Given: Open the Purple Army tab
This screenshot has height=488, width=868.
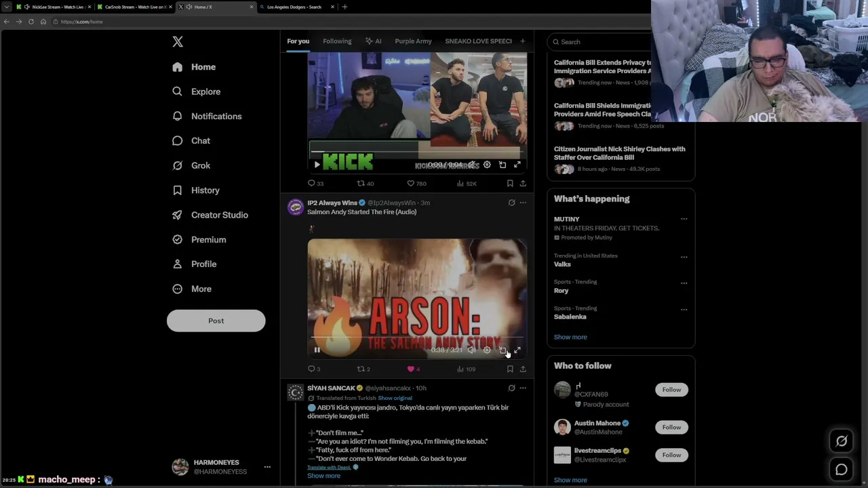Looking at the screenshot, I should pyautogui.click(x=413, y=41).
